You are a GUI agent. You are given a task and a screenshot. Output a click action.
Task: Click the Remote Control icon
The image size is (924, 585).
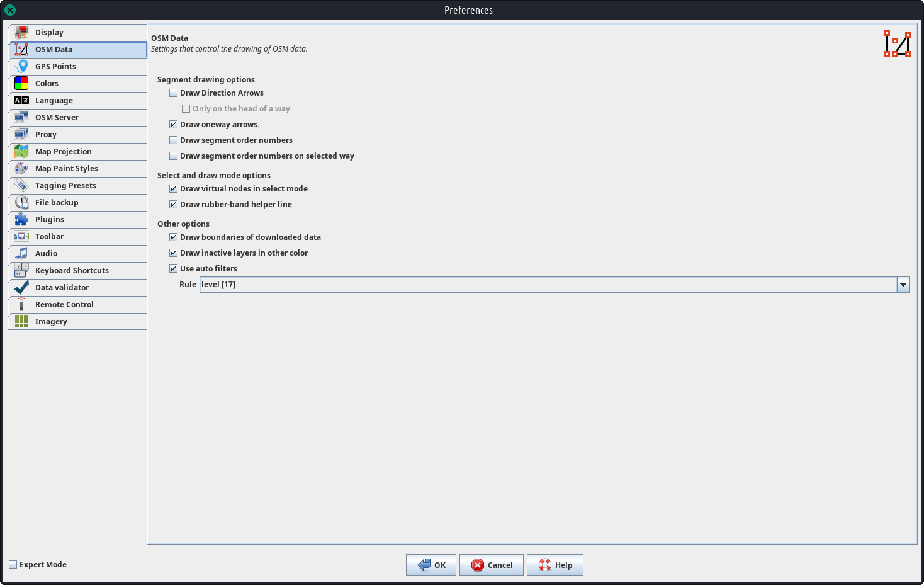coord(21,304)
